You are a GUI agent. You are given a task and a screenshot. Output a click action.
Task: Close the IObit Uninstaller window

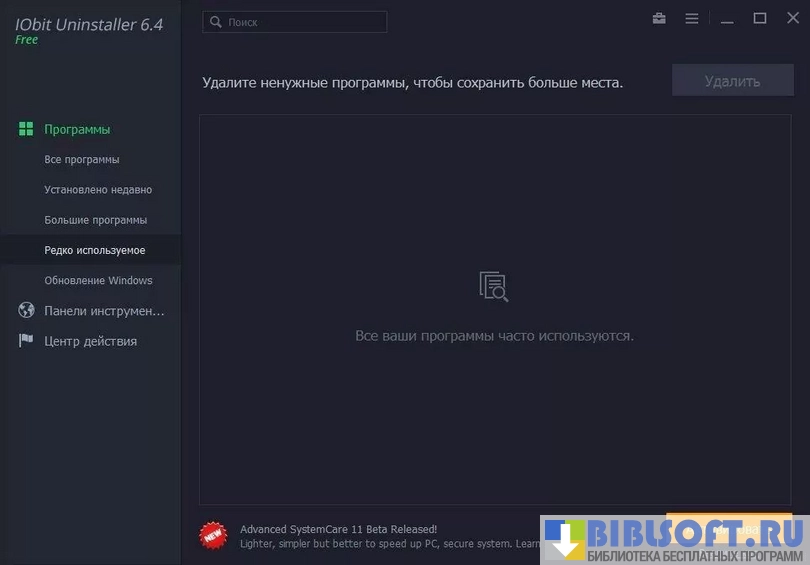click(x=791, y=19)
